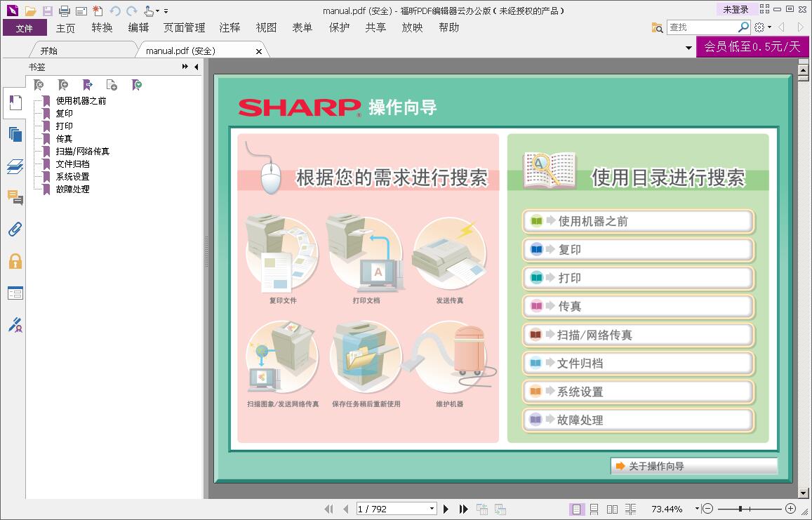Click the add new bookmark icon
Viewport: 812px width, 520px height.
point(63,85)
